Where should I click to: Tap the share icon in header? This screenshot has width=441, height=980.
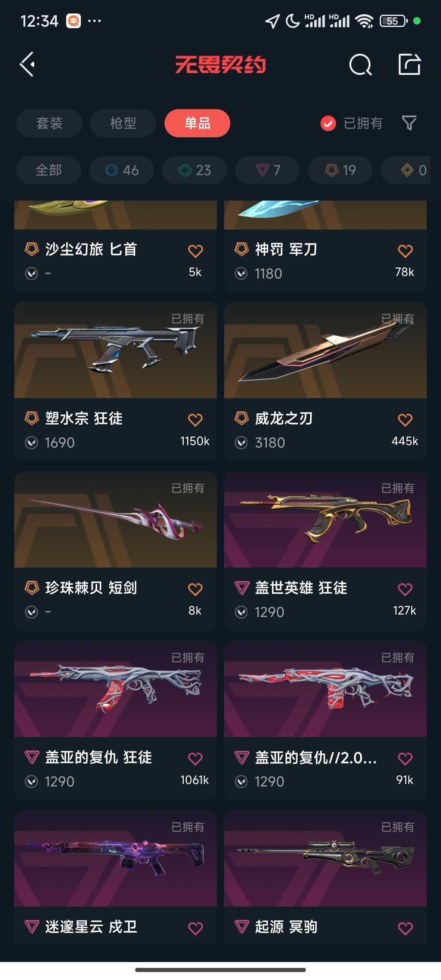(410, 64)
